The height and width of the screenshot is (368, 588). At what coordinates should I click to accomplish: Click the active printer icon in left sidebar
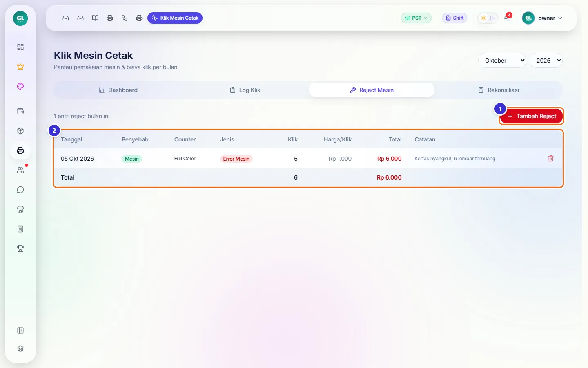coord(20,150)
